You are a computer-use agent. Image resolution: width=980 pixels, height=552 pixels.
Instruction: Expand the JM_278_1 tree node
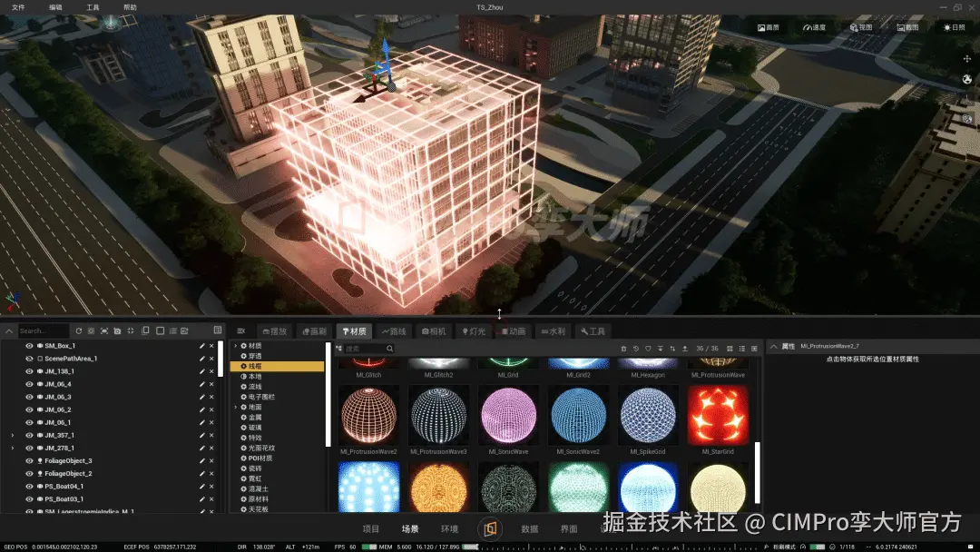coord(13,448)
